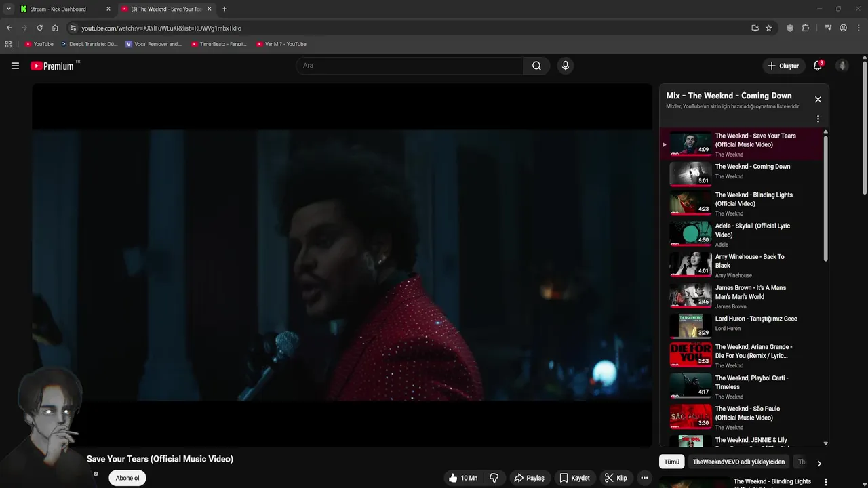Focus the Ara search field
The height and width of the screenshot is (488, 868).
click(410, 66)
